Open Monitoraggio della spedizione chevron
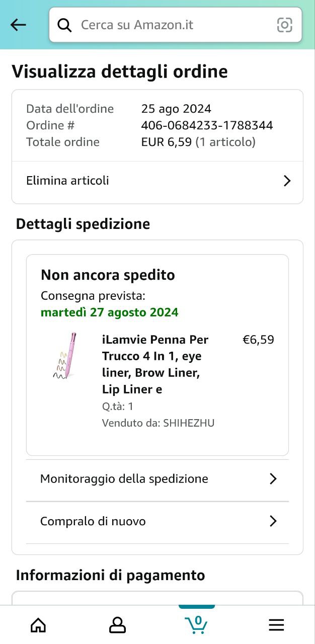The width and height of the screenshot is (315, 644). pos(273,479)
